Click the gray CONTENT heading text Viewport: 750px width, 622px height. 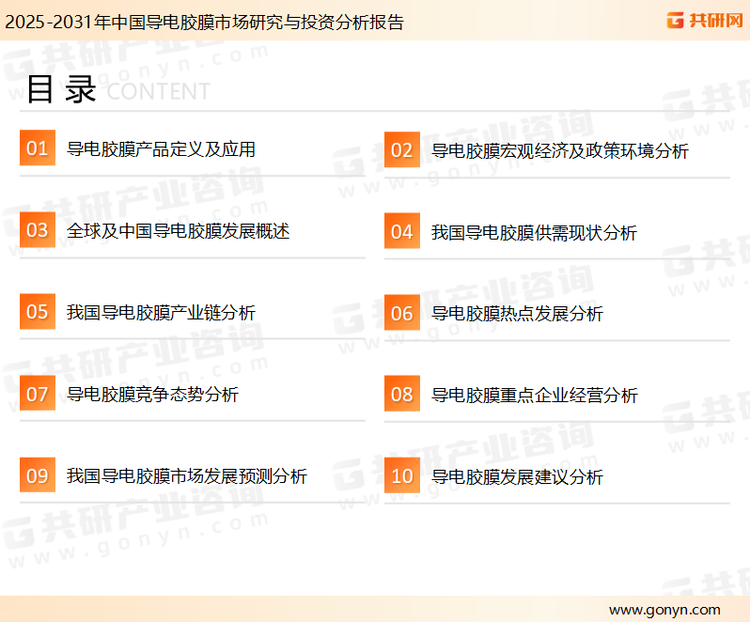point(158,91)
